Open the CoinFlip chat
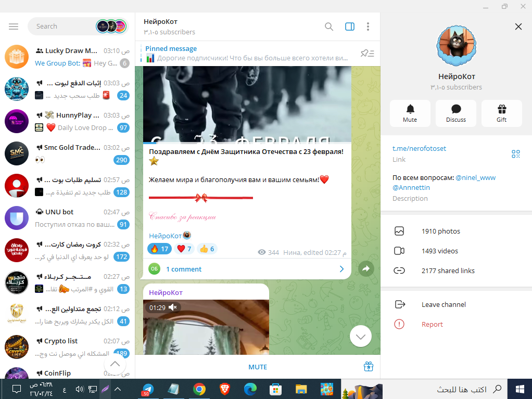Viewport: 532px width, 399px height. coord(67,372)
